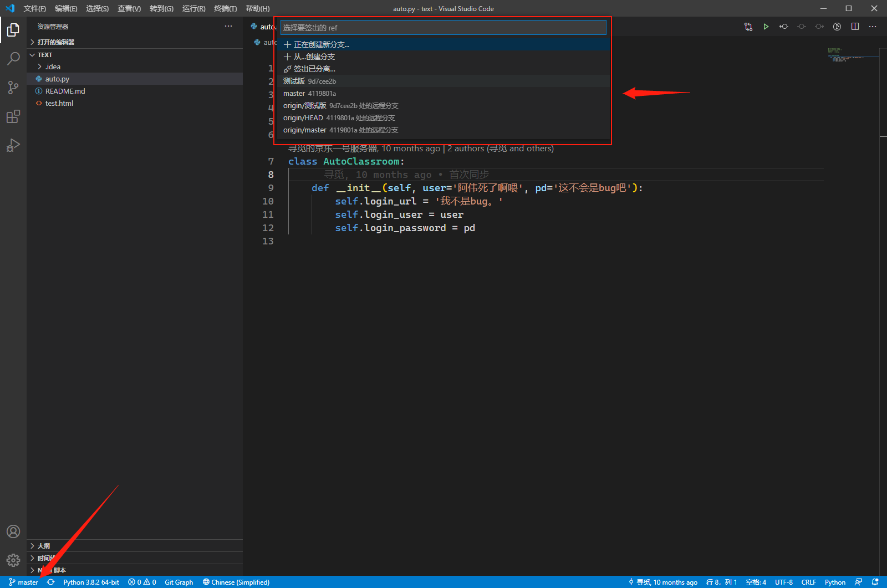
Task: Click the ref selection input field
Action: (443, 28)
